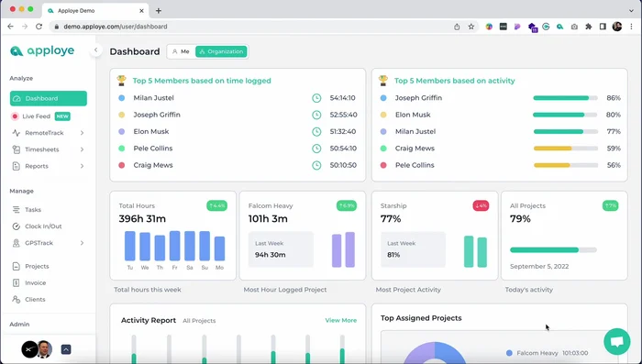The height and width of the screenshot is (364, 642).
Task: Open the browser extensions puzzle icon
Action: point(589,27)
